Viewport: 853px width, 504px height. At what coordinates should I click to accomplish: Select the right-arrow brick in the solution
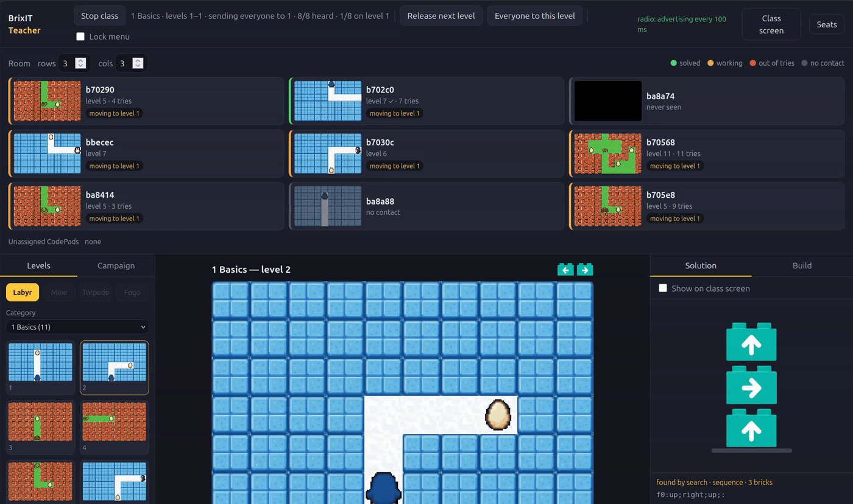pyautogui.click(x=751, y=385)
